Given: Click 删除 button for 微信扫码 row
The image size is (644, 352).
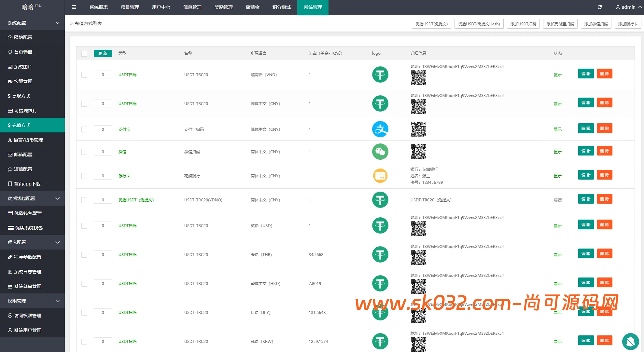Looking at the screenshot, I should [604, 151].
